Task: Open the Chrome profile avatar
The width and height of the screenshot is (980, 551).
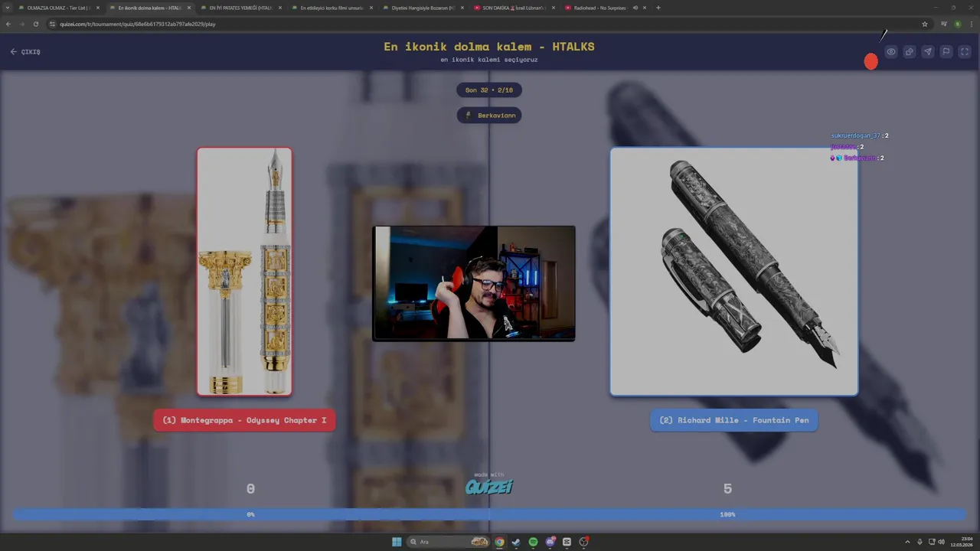Action: coord(958,24)
